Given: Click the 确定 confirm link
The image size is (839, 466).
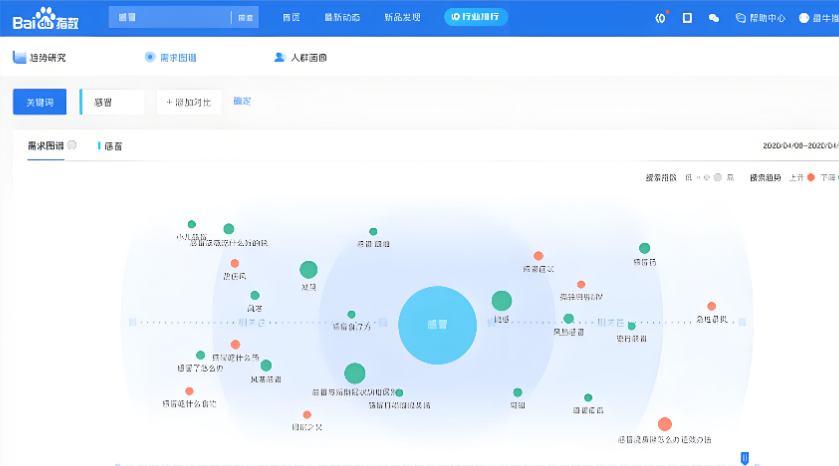Looking at the screenshot, I should 242,101.
